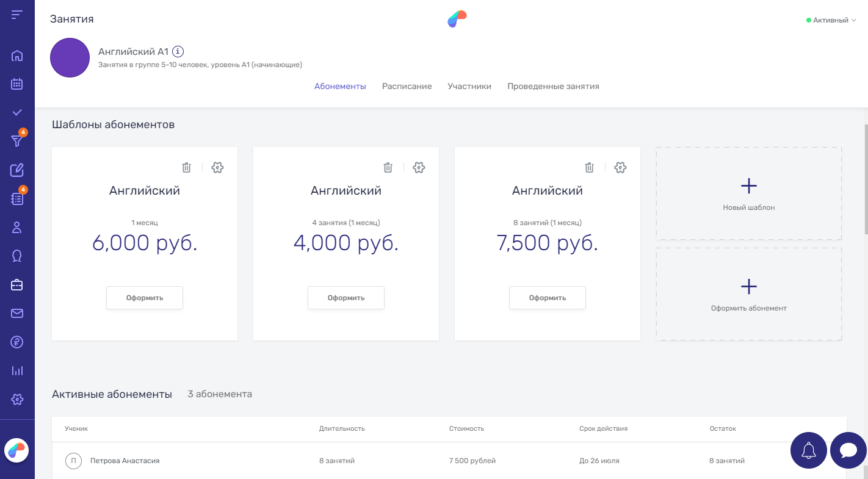The image size is (868, 479).
Task: Switch to the Участники tab
Action: (x=469, y=87)
